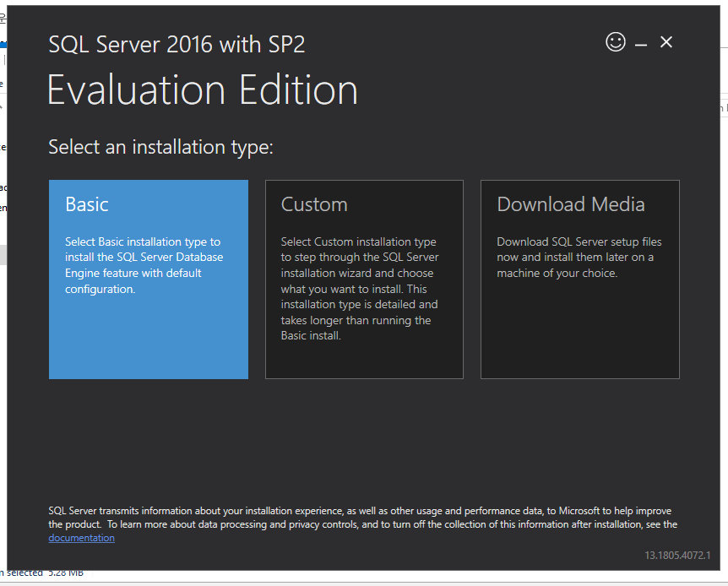Open the documentation hyperlink
This screenshot has height=586, width=728.
tap(81, 538)
